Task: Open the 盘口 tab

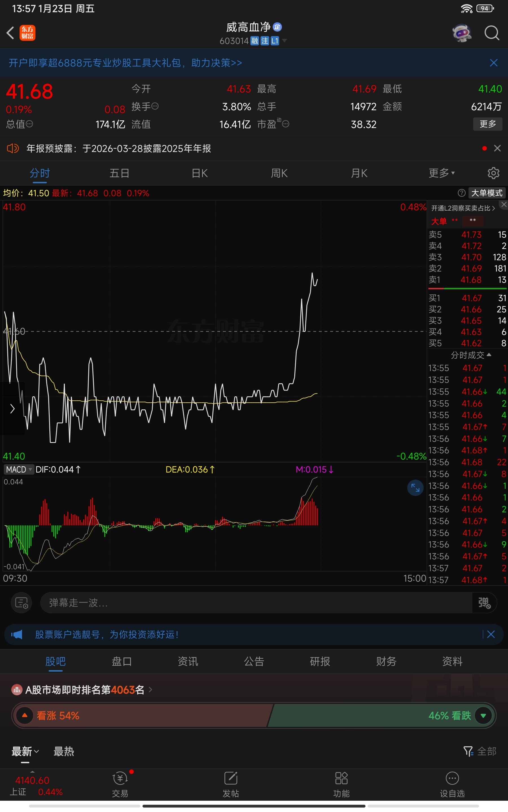Action: (122, 661)
